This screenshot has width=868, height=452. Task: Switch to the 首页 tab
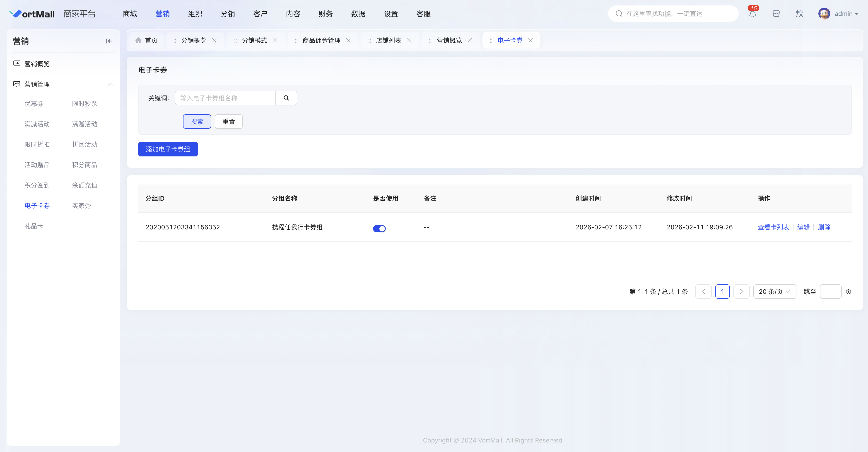[147, 41]
